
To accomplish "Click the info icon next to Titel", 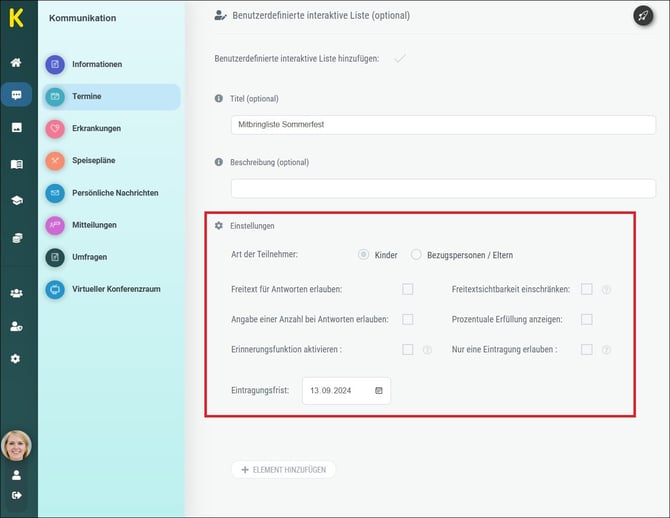I will pyautogui.click(x=219, y=98).
